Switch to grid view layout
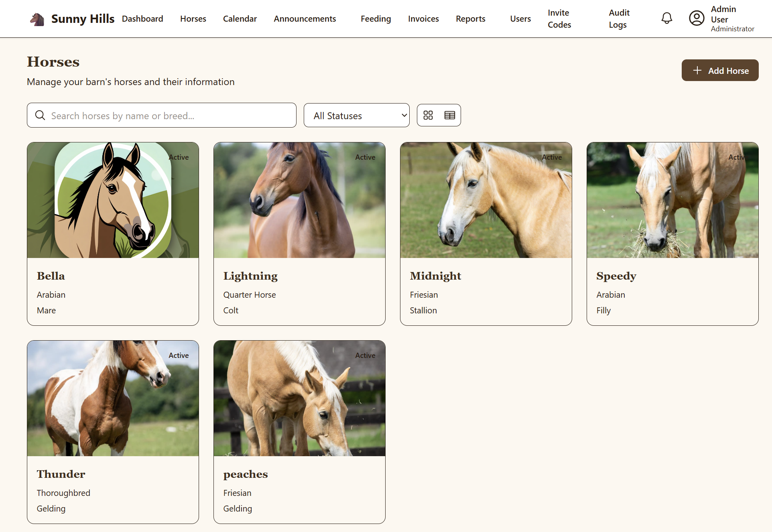The height and width of the screenshot is (532, 772). pyautogui.click(x=428, y=116)
